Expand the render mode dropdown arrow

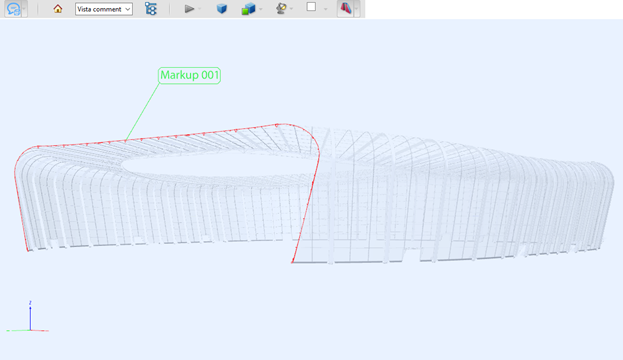coord(261,9)
